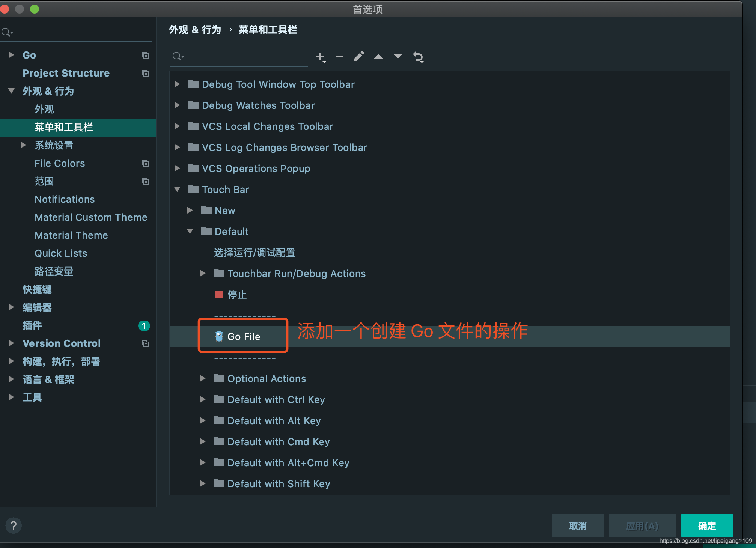Click the 取消 button
756x548 pixels.
point(578,525)
